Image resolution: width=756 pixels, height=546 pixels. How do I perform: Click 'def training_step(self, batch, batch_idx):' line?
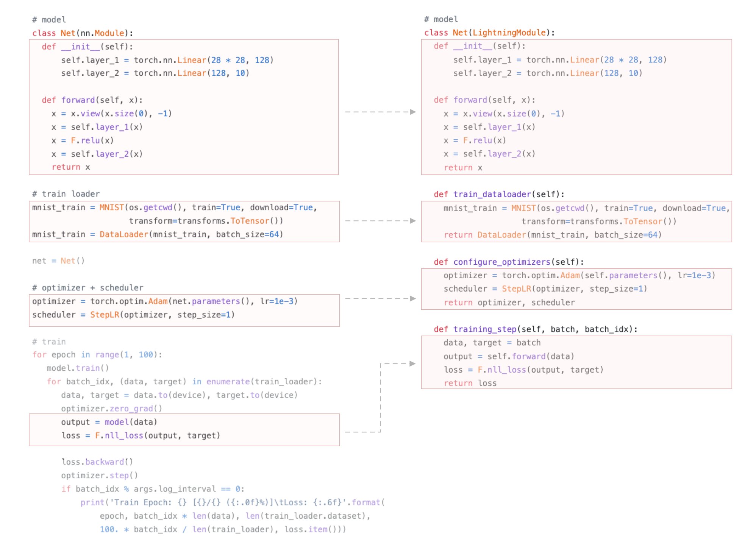[535, 329]
